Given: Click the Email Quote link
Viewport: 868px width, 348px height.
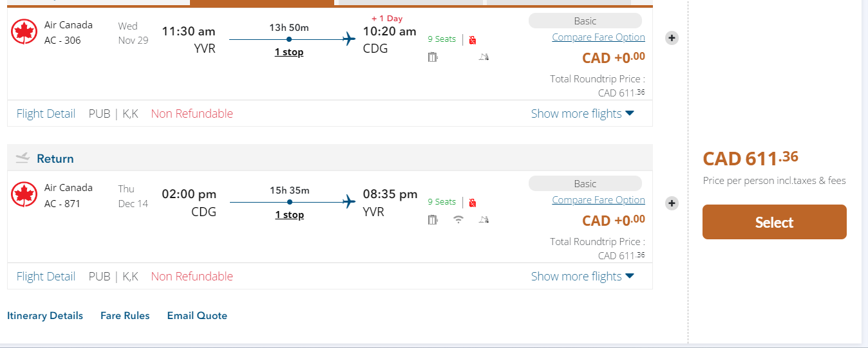Looking at the screenshot, I should tap(197, 316).
